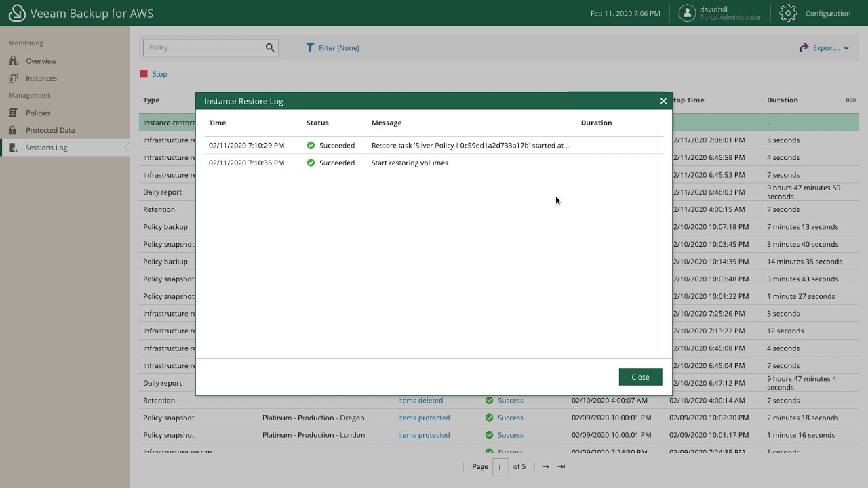
Task: Open the Overview menu item
Action: (x=41, y=61)
